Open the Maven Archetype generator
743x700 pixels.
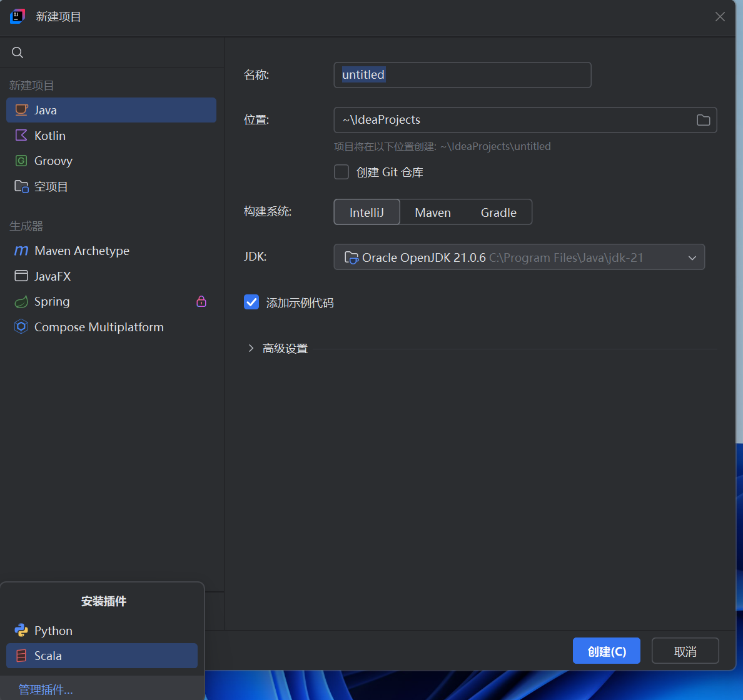pyautogui.click(x=111, y=251)
